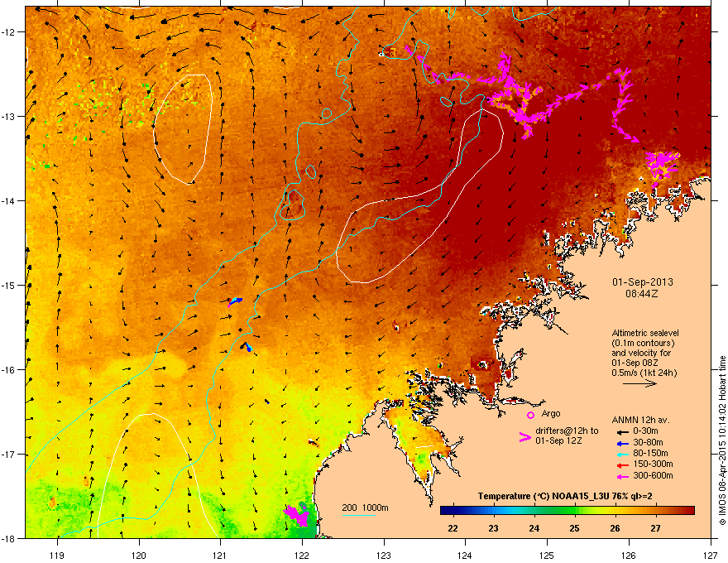Click the '01-Sep 08Z' text
Viewport: 728px width, 563px height.
[x=635, y=363]
